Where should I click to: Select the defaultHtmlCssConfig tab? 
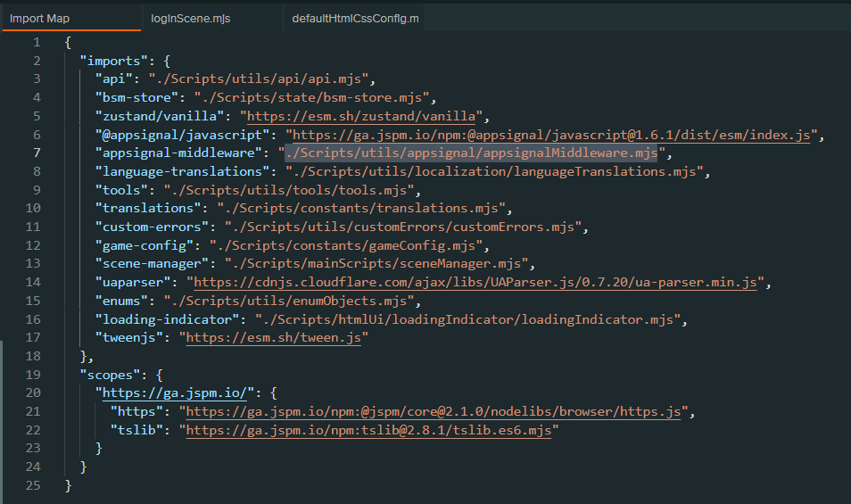click(355, 19)
